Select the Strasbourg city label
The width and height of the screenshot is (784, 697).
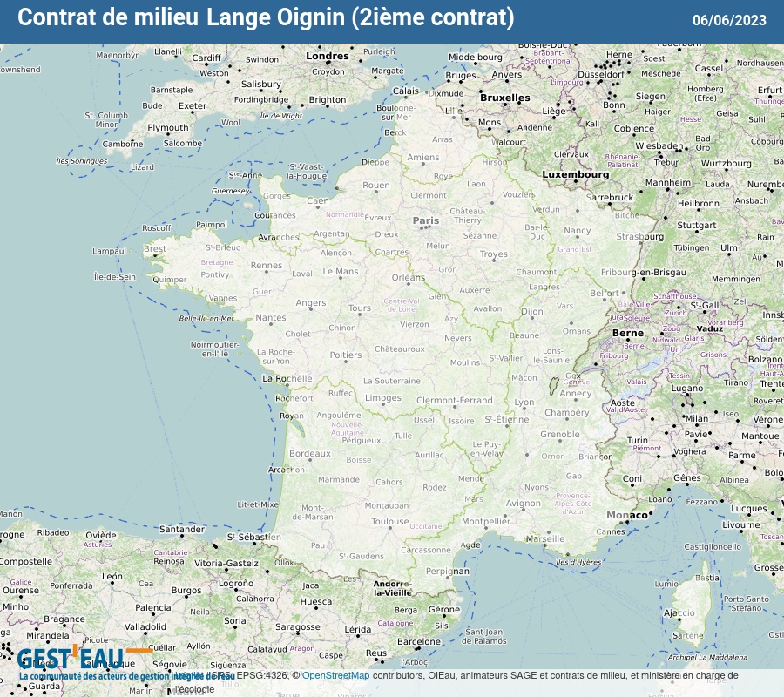point(640,236)
